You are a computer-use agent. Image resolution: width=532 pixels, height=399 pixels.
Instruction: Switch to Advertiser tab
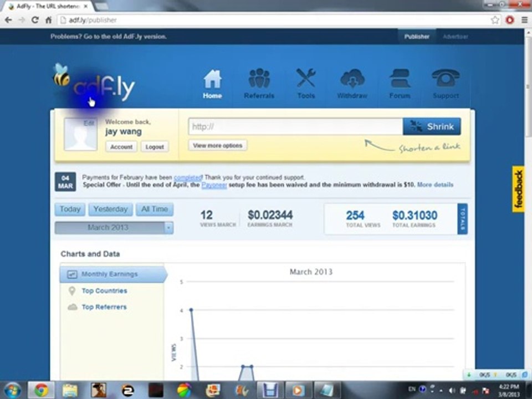[456, 37]
